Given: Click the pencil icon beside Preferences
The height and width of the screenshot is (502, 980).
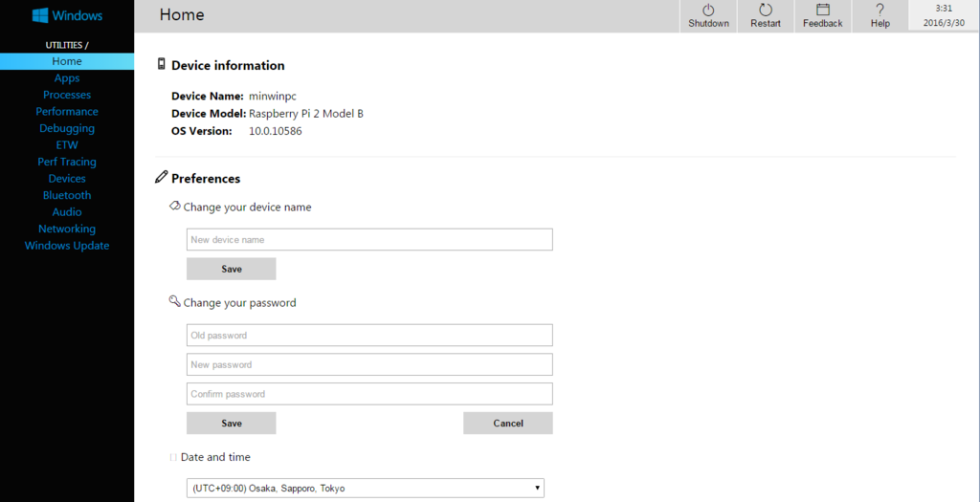Looking at the screenshot, I should 161,177.
